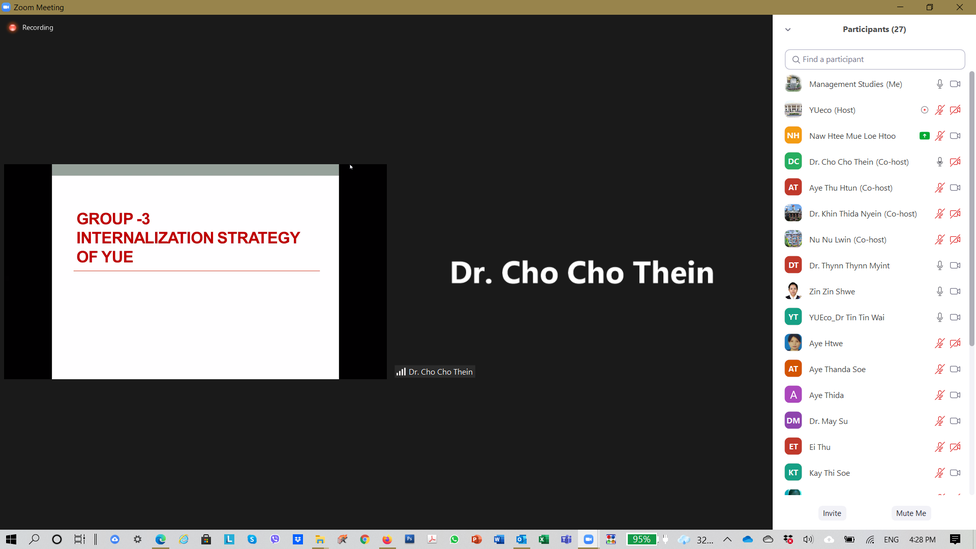Select participant name Ei Thu

coord(820,447)
